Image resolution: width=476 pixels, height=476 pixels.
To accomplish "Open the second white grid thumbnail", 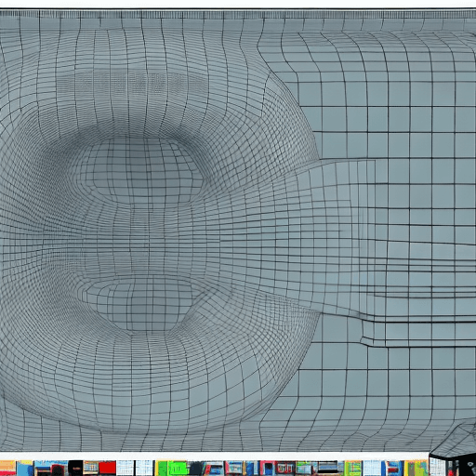I will (144, 468).
